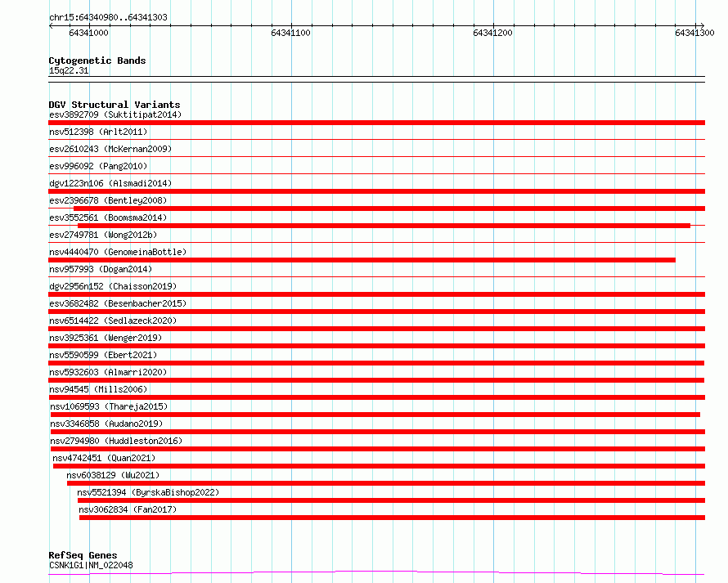Click ruler position 64341300
This screenshot has width=728, height=583.
pyautogui.click(x=694, y=33)
